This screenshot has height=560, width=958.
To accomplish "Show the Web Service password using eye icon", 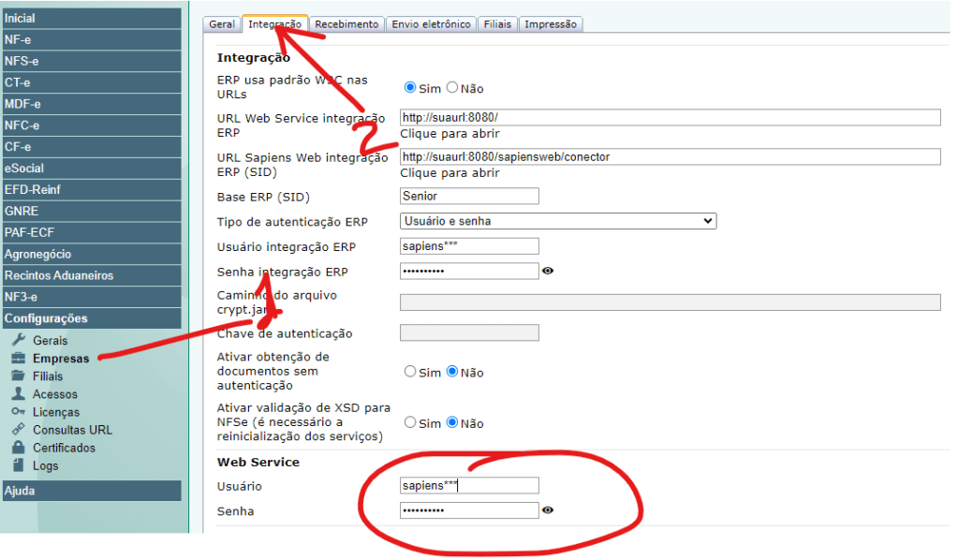I will (x=548, y=511).
